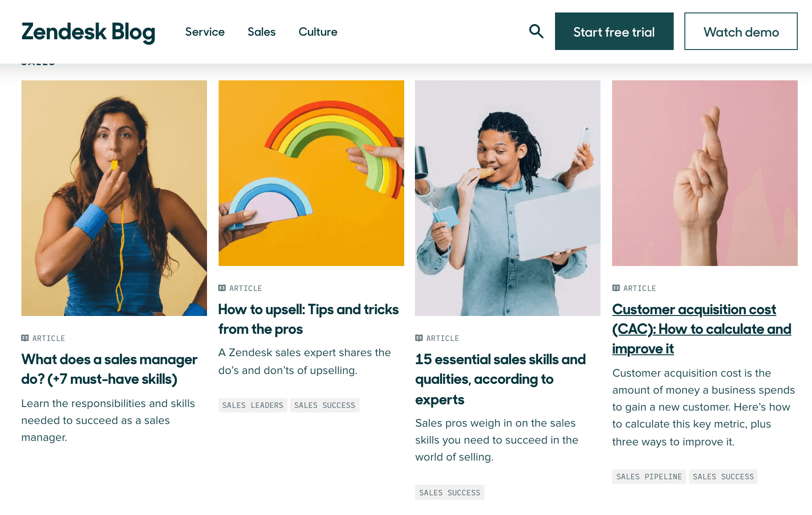Select the SALES LEADERS tag
The width and height of the screenshot is (812, 515).
click(253, 405)
